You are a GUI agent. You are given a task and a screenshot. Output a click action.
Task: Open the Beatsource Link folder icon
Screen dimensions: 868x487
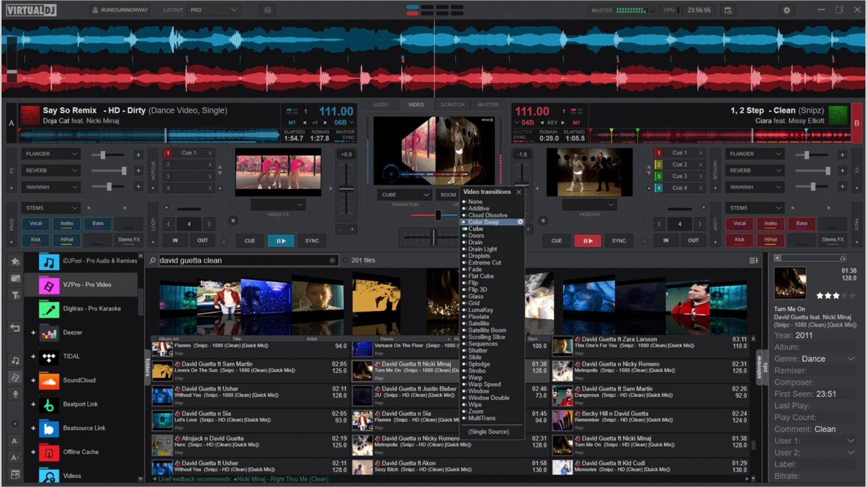49,429
